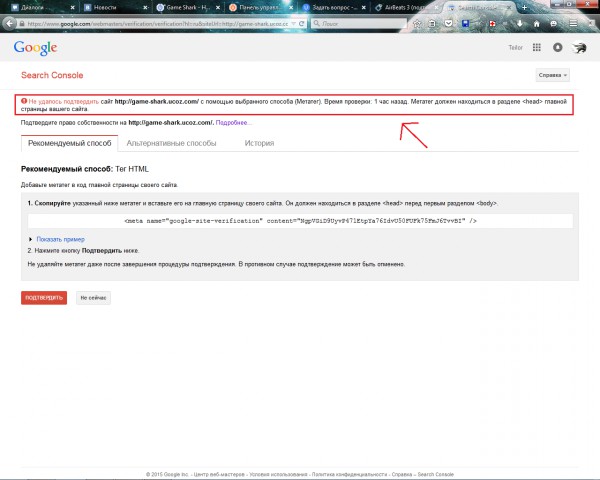Click the Google logo
The width and height of the screenshot is (600, 480).
[x=35, y=48]
